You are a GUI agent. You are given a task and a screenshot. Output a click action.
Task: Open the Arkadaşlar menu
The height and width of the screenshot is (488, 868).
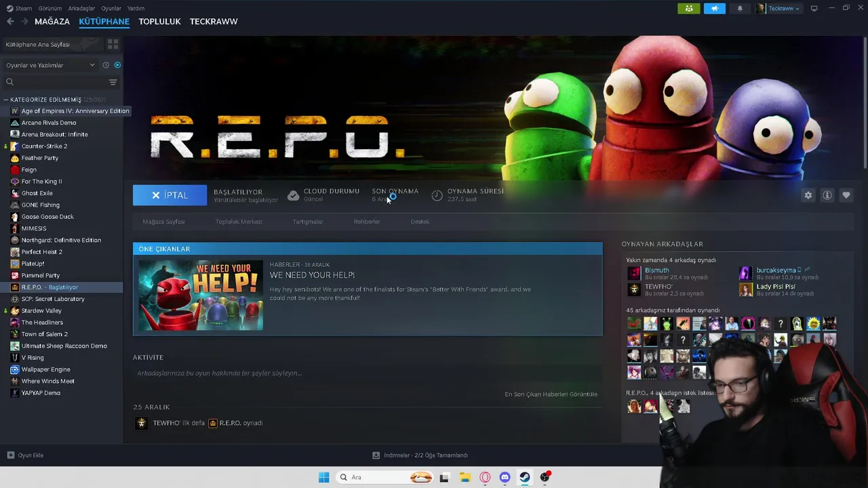click(x=81, y=8)
